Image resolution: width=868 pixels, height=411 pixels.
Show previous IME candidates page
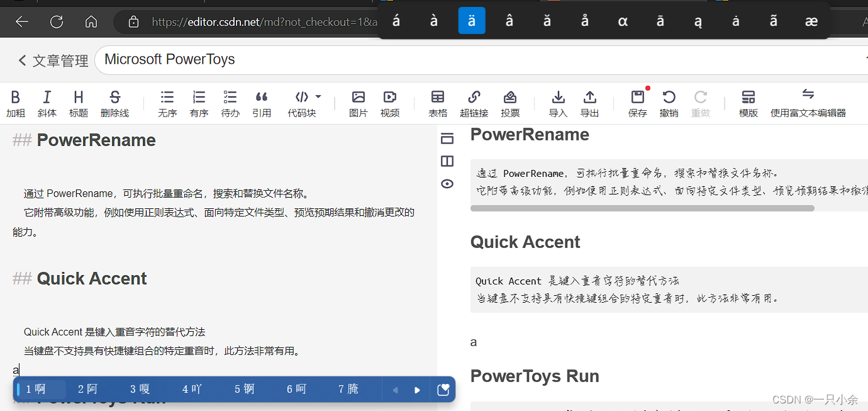[396, 390]
